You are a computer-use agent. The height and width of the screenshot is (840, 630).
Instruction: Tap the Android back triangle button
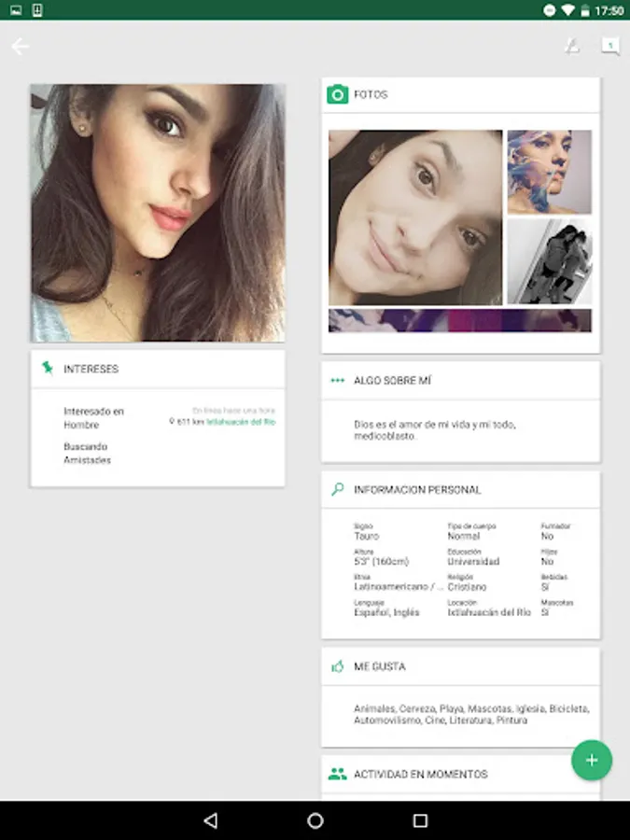pos(211,820)
